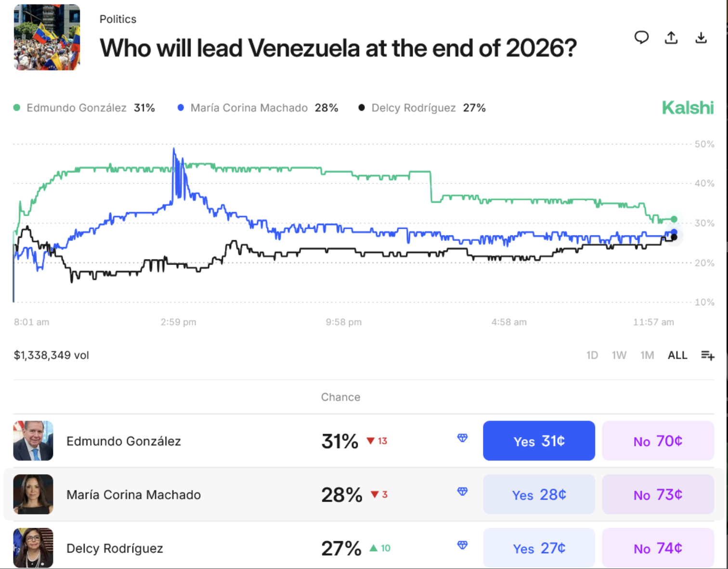Switch chart range to 1D
The width and height of the screenshot is (728, 569).
tap(593, 355)
